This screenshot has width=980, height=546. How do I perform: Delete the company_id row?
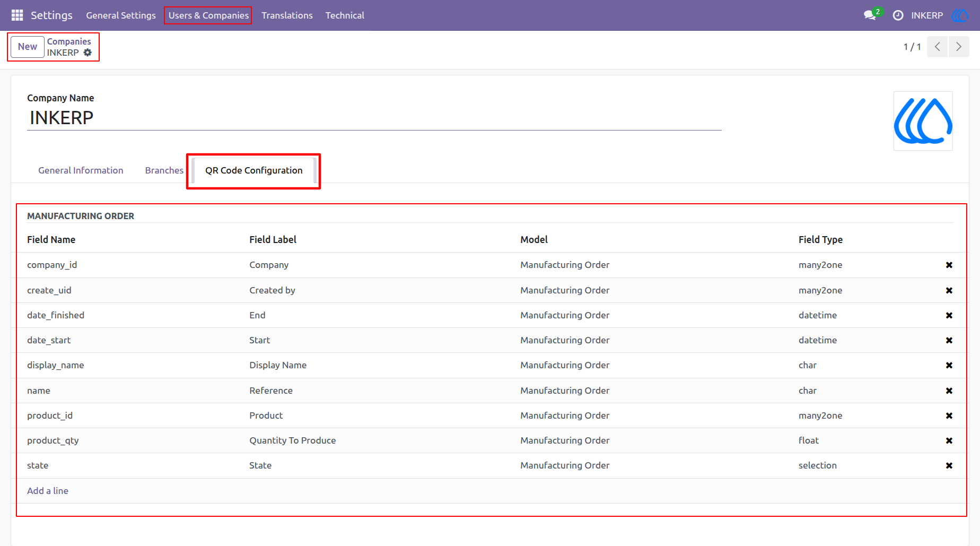[949, 265]
